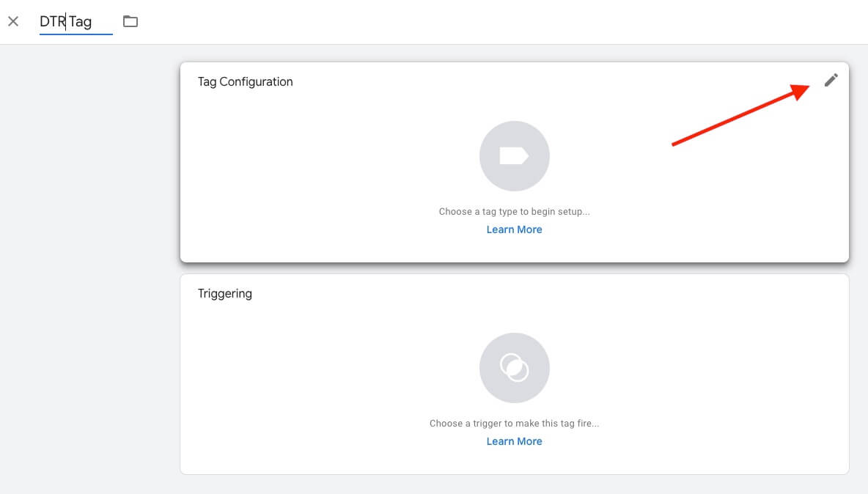Select 'Choose a trigger to make this tag fire' area
This screenshot has width=868, height=494.
(514, 423)
